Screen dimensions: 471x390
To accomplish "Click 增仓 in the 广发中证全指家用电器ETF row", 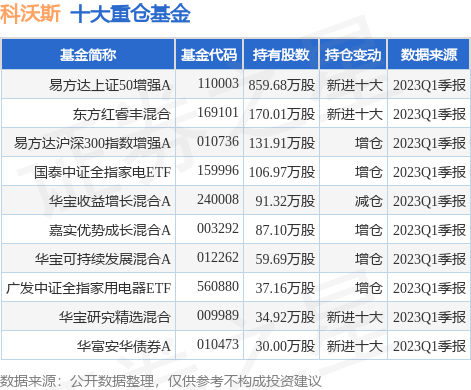I will 368,288.
